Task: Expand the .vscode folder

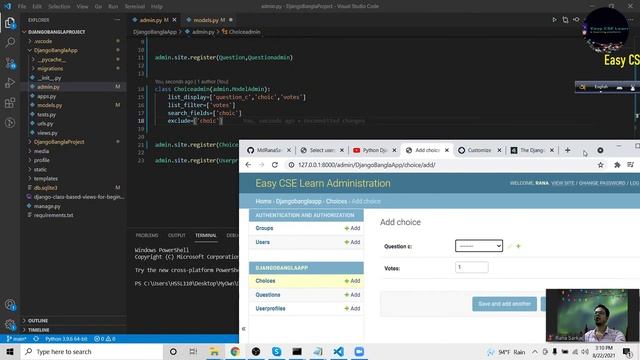Action: (43, 41)
